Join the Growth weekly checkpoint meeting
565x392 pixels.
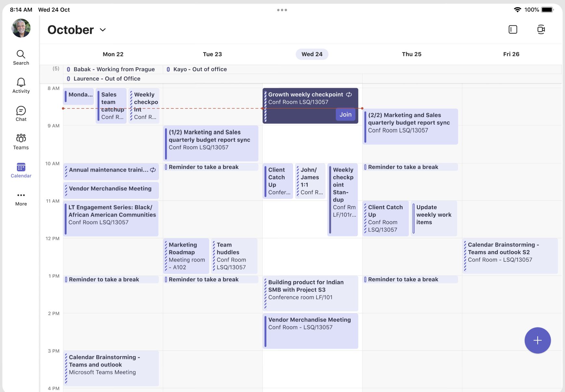click(x=345, y=114)
